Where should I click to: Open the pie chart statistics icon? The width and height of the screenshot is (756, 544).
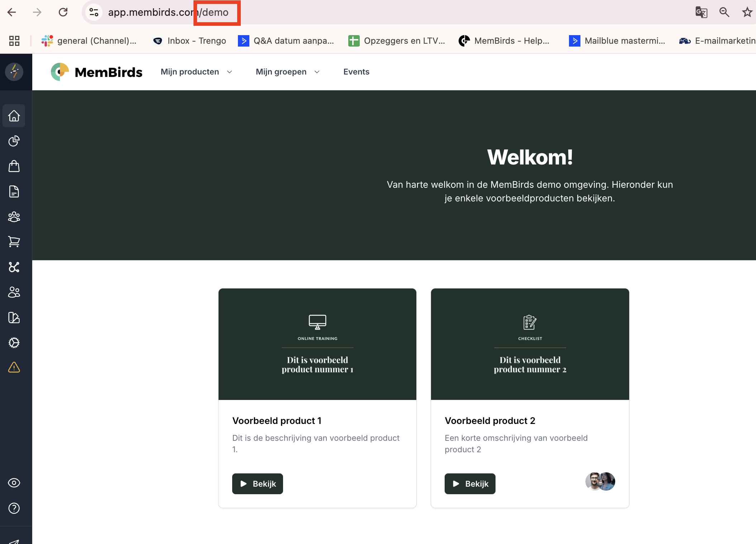tap(14, 141)
